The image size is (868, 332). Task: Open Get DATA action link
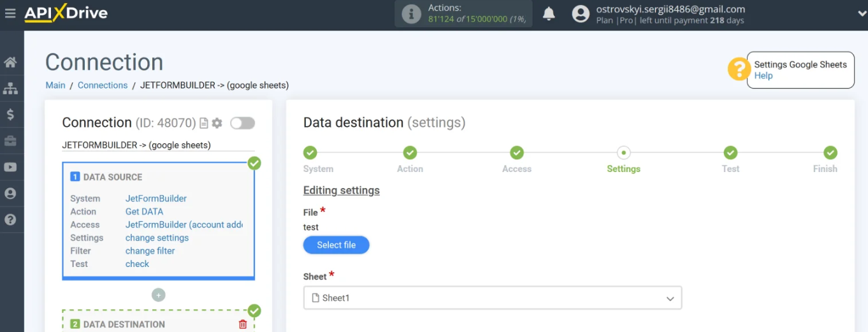144,212
